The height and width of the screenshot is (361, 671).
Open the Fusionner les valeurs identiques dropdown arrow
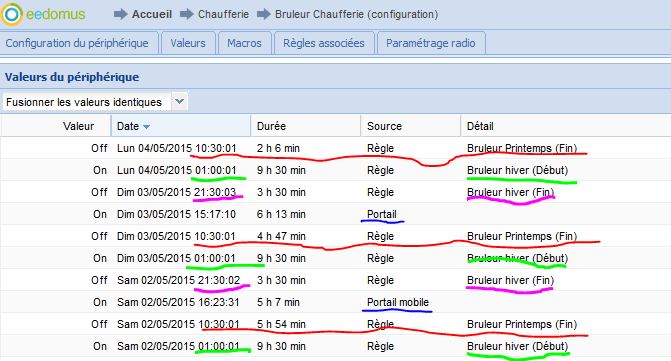(x=180, y=102)
